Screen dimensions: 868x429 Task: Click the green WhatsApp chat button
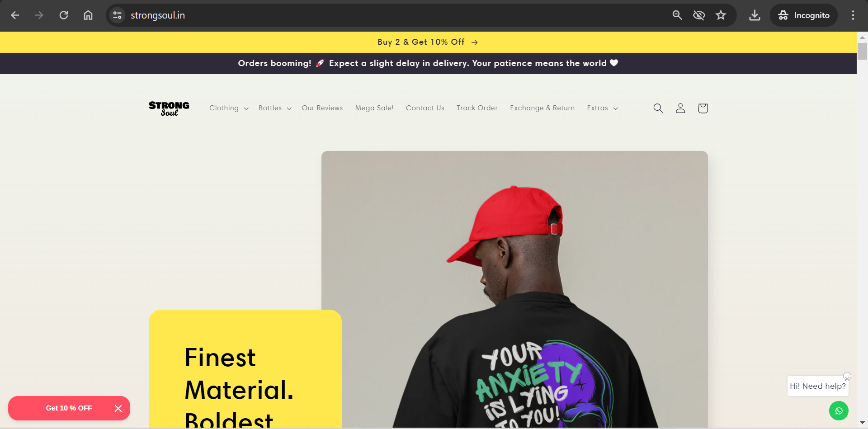(x=839, y=411)
